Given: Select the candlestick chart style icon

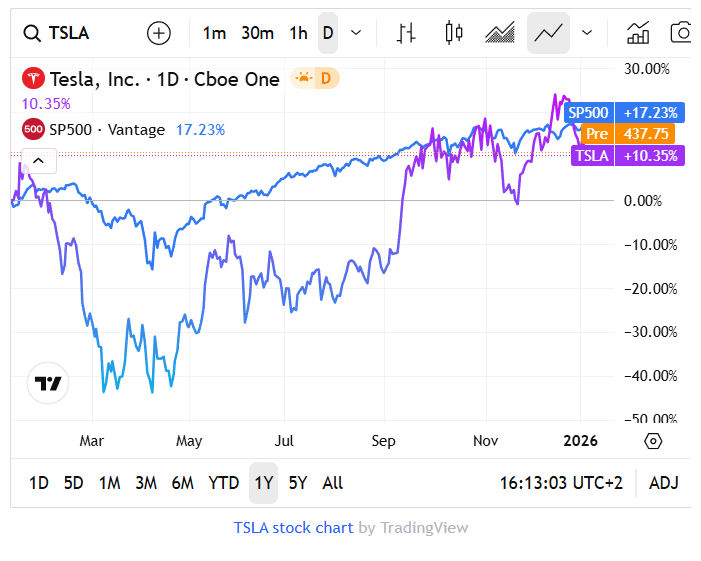Looking at the screenshot, I should [x=454, y=33].
